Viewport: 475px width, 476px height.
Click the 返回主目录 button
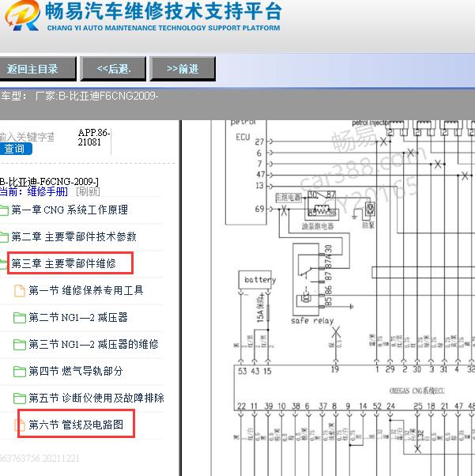click(37, 69)
